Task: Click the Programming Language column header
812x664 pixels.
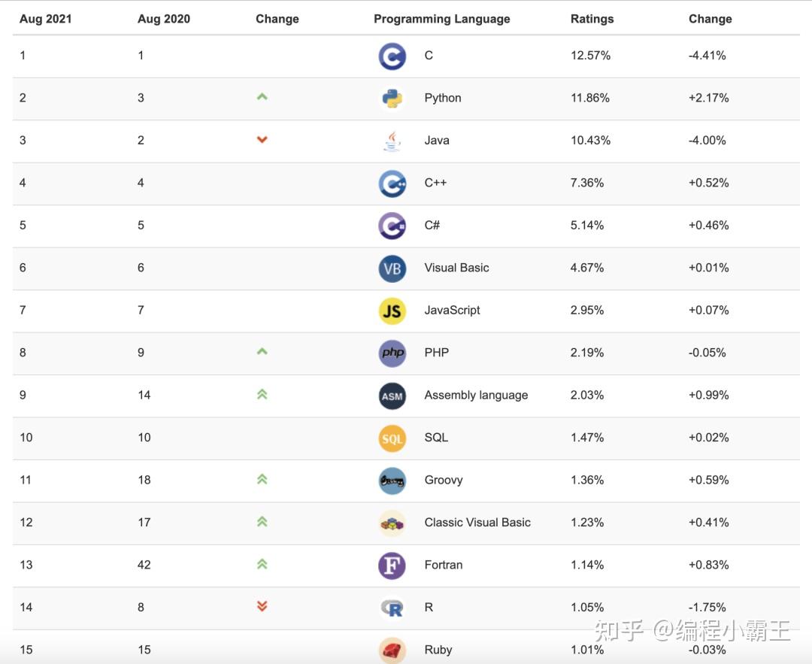Action: (x=441, y=19)
